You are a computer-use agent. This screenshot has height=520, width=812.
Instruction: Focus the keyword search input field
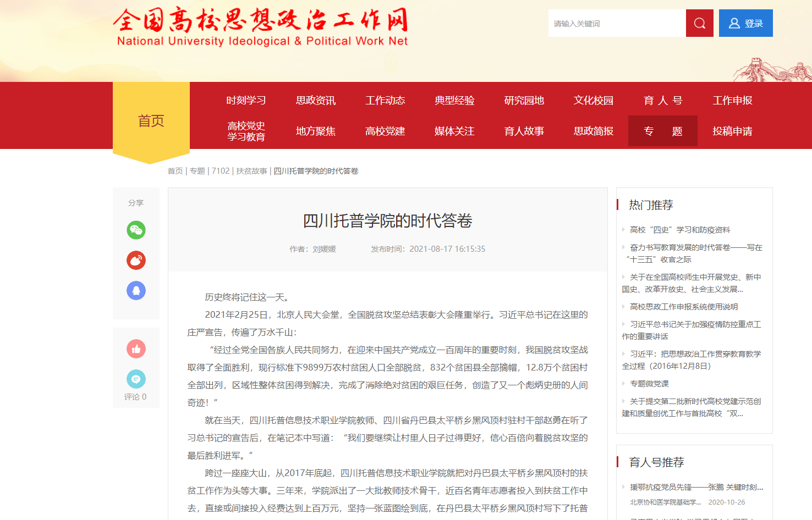pos(617,23)
